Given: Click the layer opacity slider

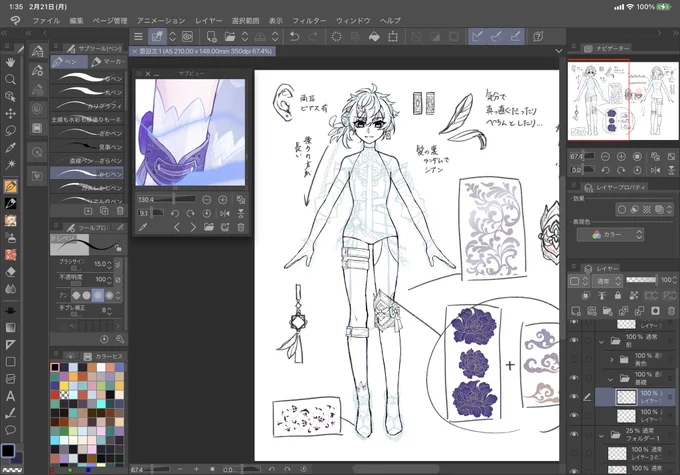Looking at the screenshot, I should [641, 280].
